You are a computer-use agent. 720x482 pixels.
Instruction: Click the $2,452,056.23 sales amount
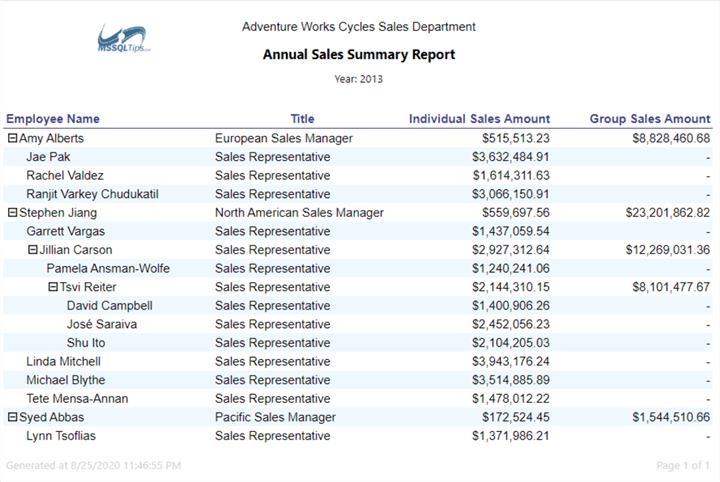(x=511, y=324)
